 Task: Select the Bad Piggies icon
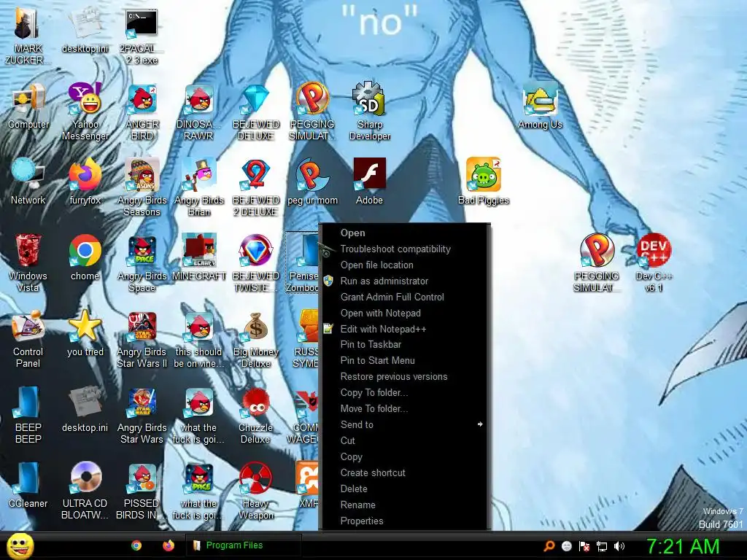[x=484, y=175]
